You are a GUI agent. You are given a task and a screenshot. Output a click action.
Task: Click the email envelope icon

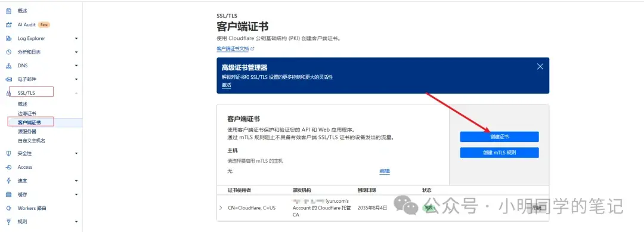tap(8, 79)
